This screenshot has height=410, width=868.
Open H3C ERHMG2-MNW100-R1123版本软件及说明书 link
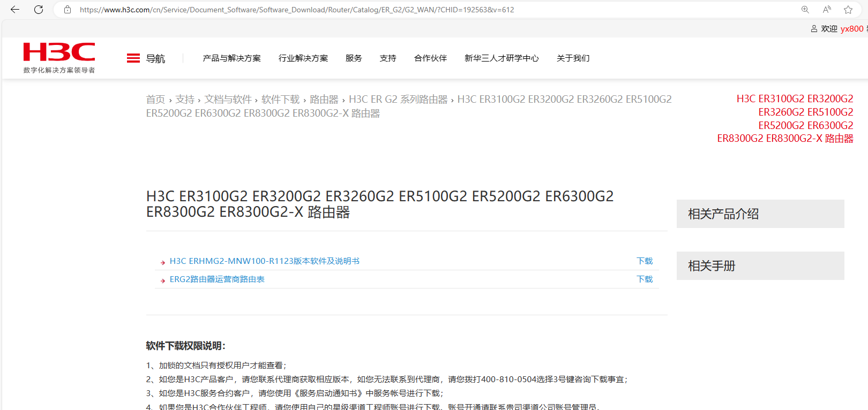pyautogui.click(x=265, y=261)
